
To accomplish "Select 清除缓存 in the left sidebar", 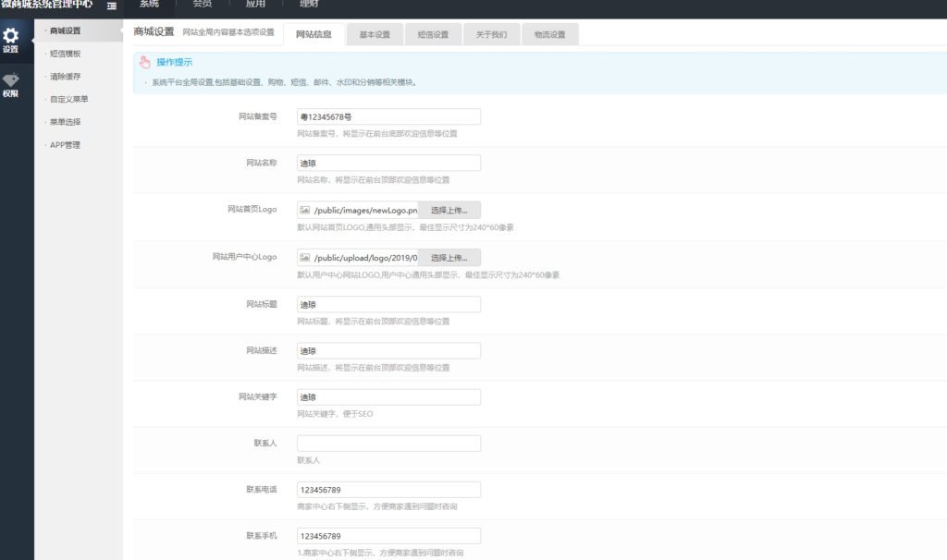I will coord(65,77).
